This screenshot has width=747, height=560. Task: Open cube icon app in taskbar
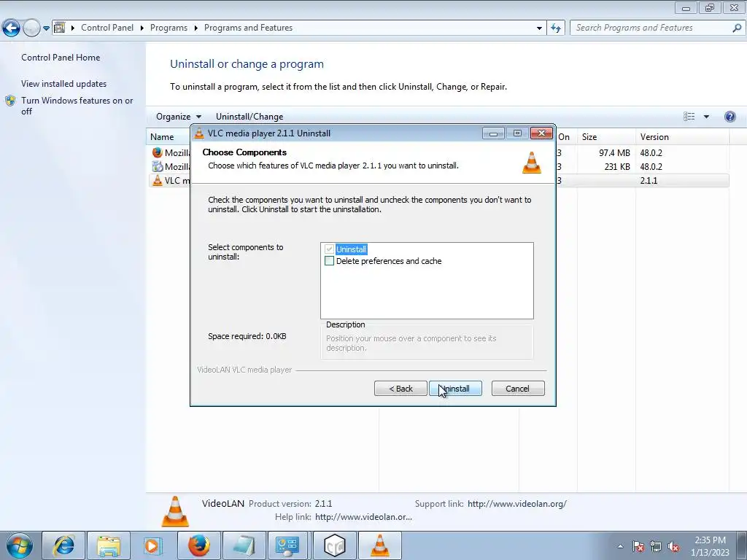pyautogui.click(x=334, y=545)
